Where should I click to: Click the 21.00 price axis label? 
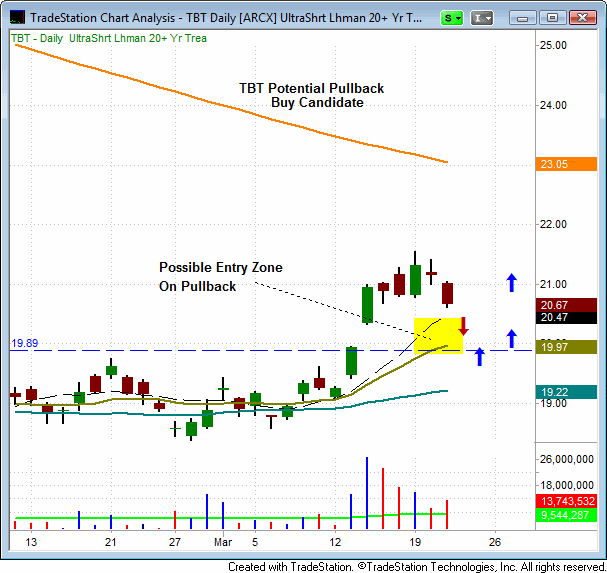click(x=553, y=284)
